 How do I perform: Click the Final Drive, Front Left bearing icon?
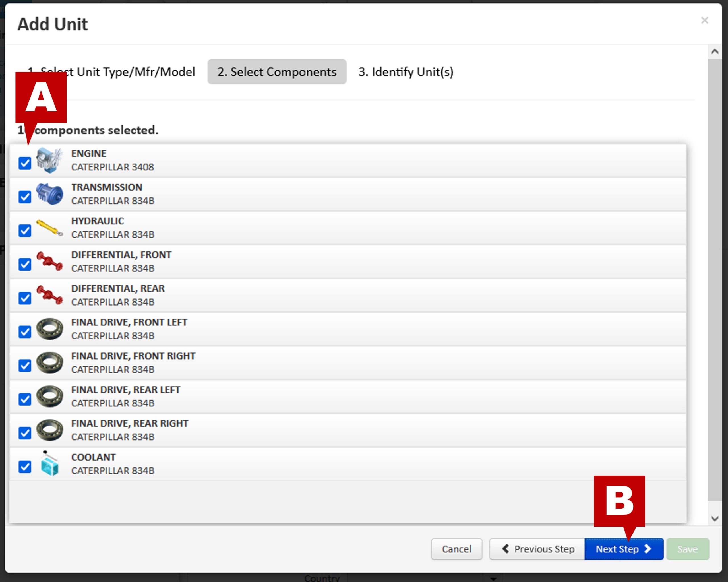[49, 329]
